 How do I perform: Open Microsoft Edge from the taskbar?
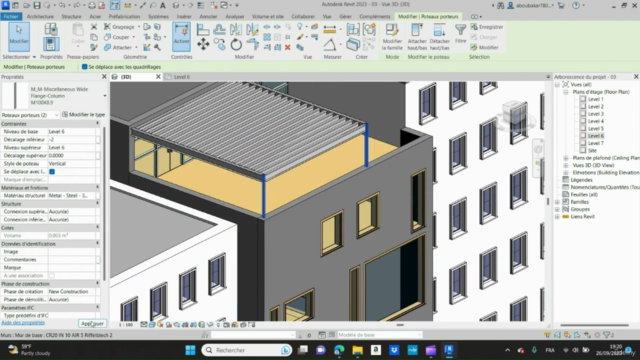(339, 350)
